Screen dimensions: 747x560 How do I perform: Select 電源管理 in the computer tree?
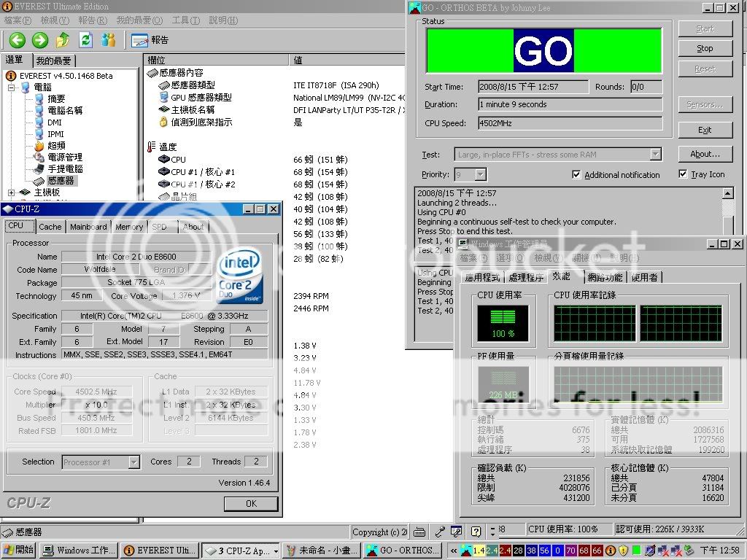[x=64, y=157]
